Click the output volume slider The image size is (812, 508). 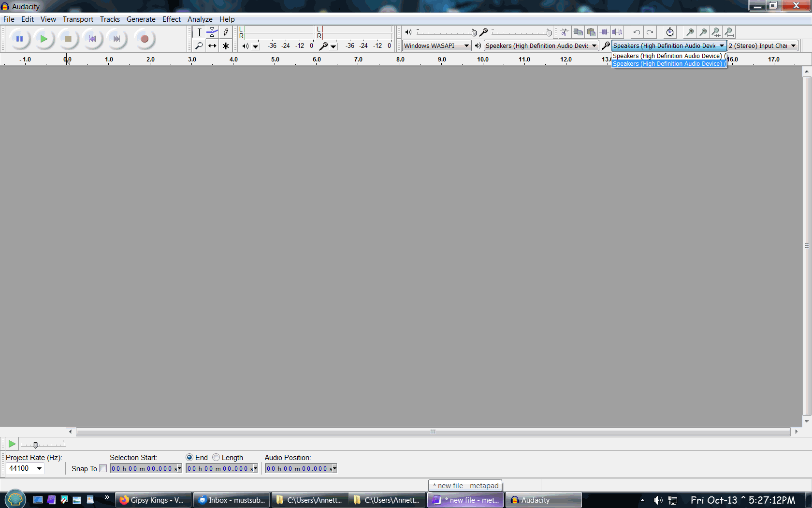(x=446, y=32)
